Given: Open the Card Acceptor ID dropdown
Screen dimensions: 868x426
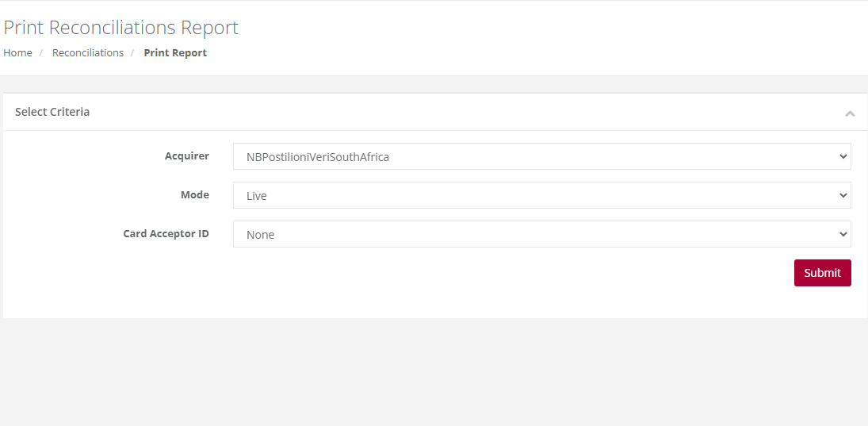Looking at the screenshot, I should point(542,234).
